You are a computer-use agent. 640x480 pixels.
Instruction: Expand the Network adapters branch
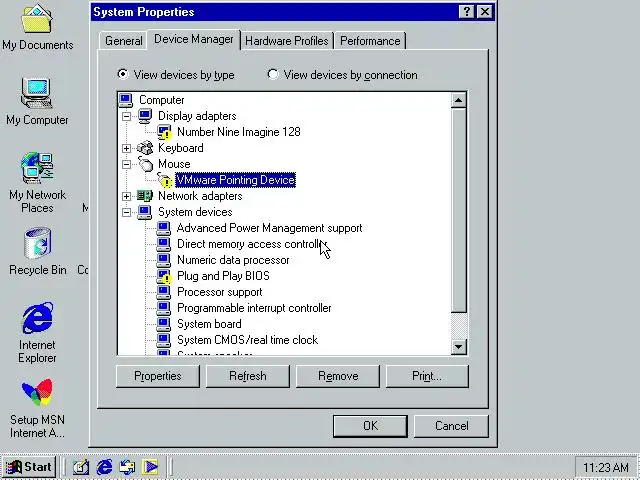click(x=127, y=196)
